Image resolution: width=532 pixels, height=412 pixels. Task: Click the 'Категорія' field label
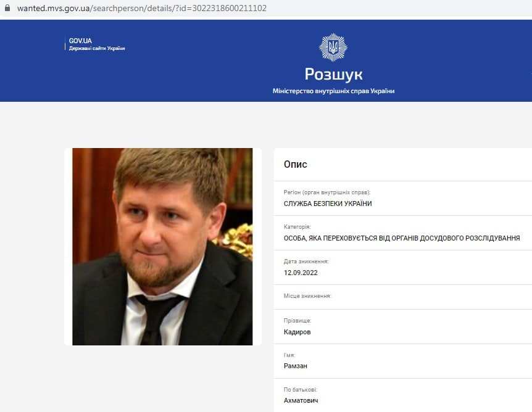pyautogui.click(x=297, y=227)
